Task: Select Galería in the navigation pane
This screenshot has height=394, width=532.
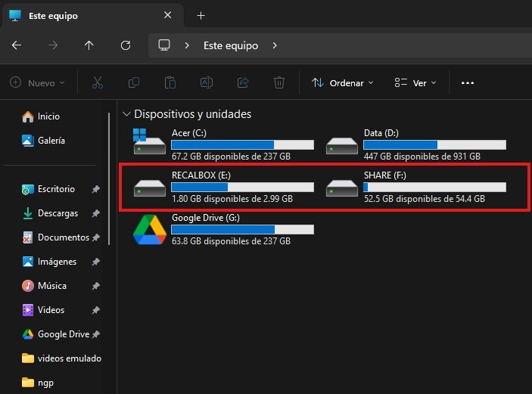Action: pyautogui.click(x=51, y=141)
